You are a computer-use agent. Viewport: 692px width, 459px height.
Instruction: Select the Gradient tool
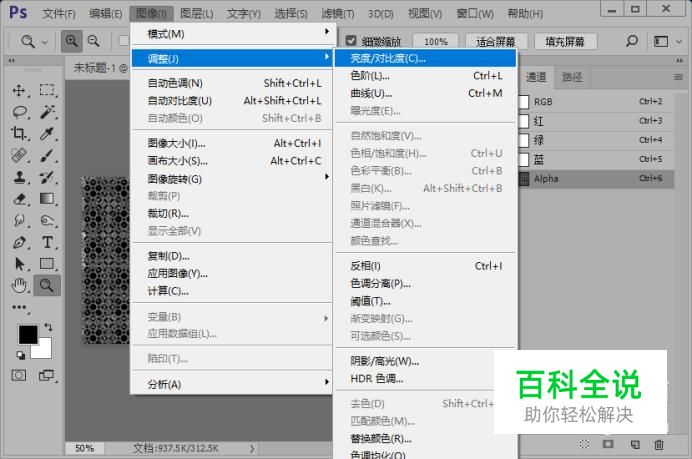tap(47, 199)
